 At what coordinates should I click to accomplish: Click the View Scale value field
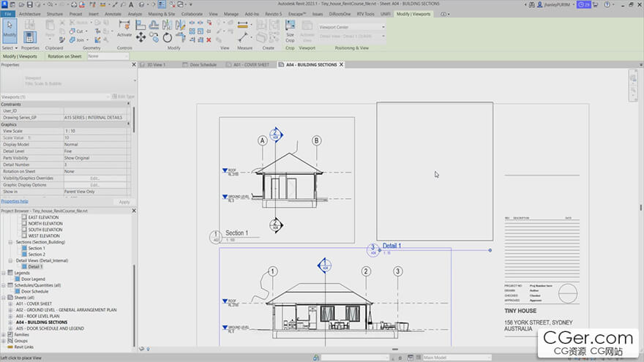[x=94, y=131]
